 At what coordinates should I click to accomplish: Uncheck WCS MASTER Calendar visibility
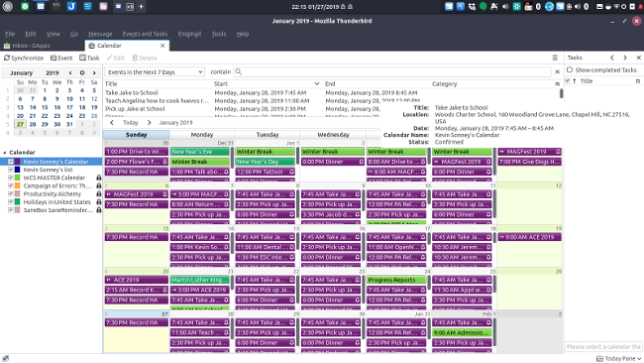(11, 178)
